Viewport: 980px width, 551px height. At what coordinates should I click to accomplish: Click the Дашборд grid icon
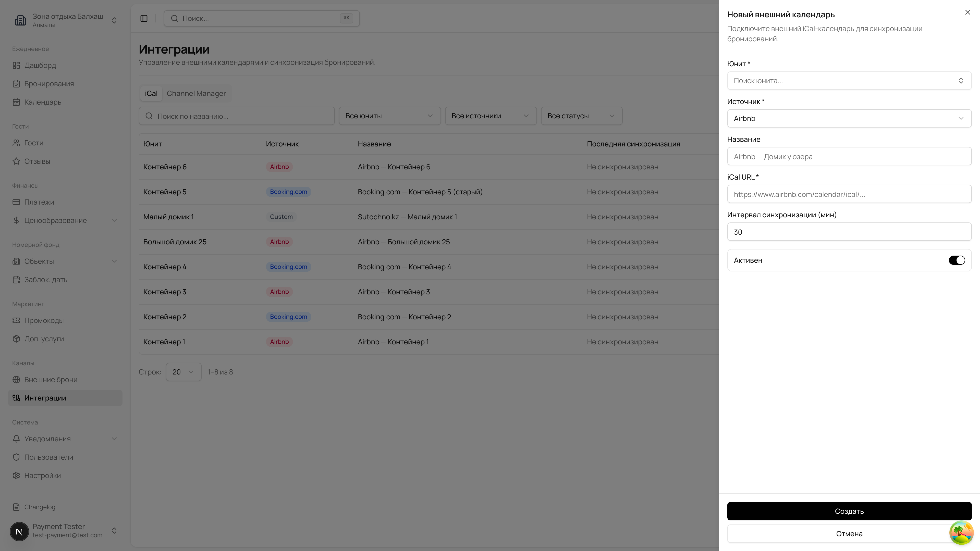16,65
